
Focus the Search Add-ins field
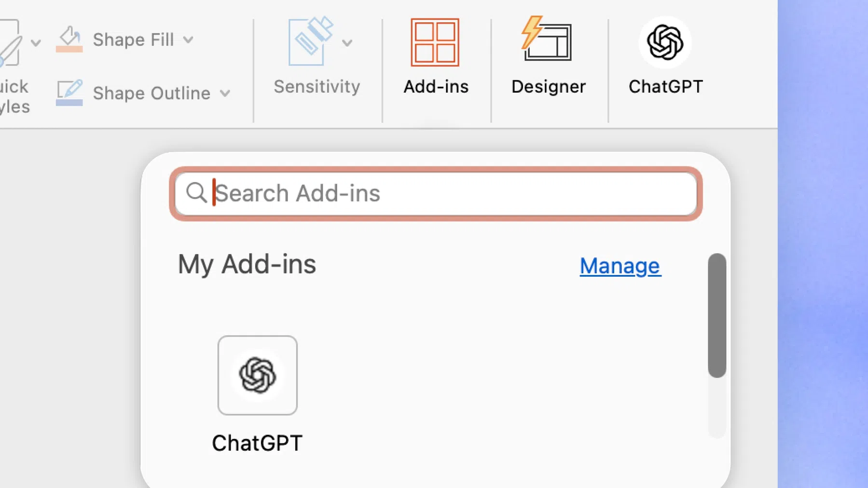[436, 193]
